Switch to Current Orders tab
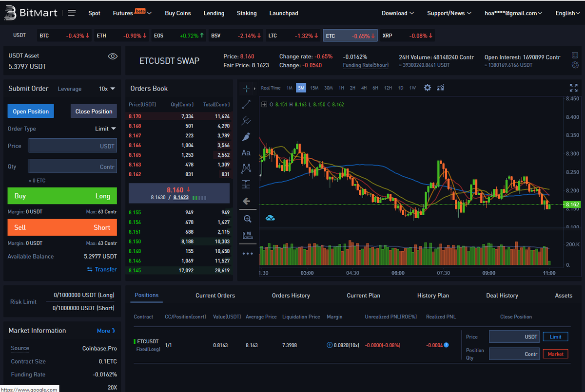Viewport: 585px width, 392px height. tap(215, 296)
